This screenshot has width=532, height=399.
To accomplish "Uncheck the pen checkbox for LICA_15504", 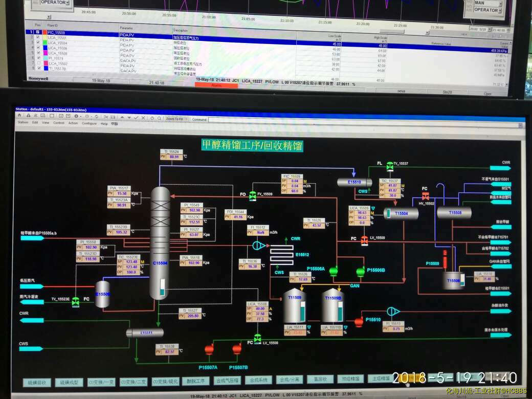I will click(38, 43).
